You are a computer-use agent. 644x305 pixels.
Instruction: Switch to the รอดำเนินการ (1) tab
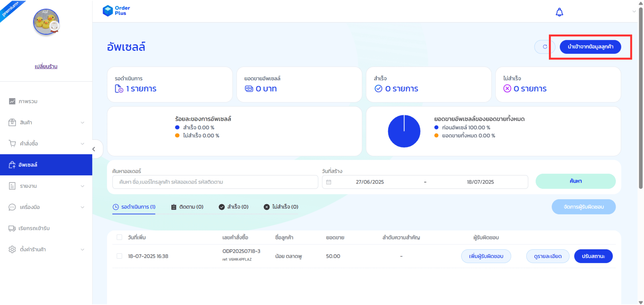(x=134, y=207)
